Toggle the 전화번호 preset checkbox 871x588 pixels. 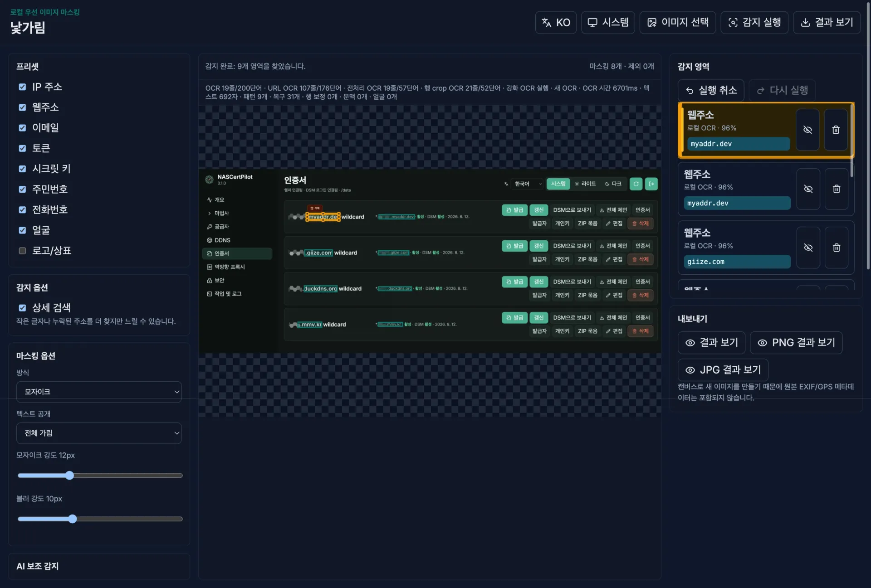pos(22,209)
